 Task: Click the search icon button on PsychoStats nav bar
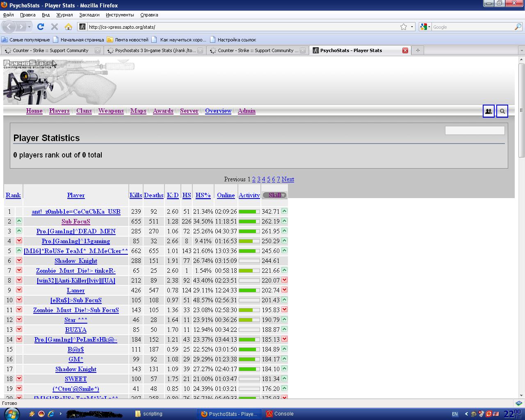click(502, 111)
